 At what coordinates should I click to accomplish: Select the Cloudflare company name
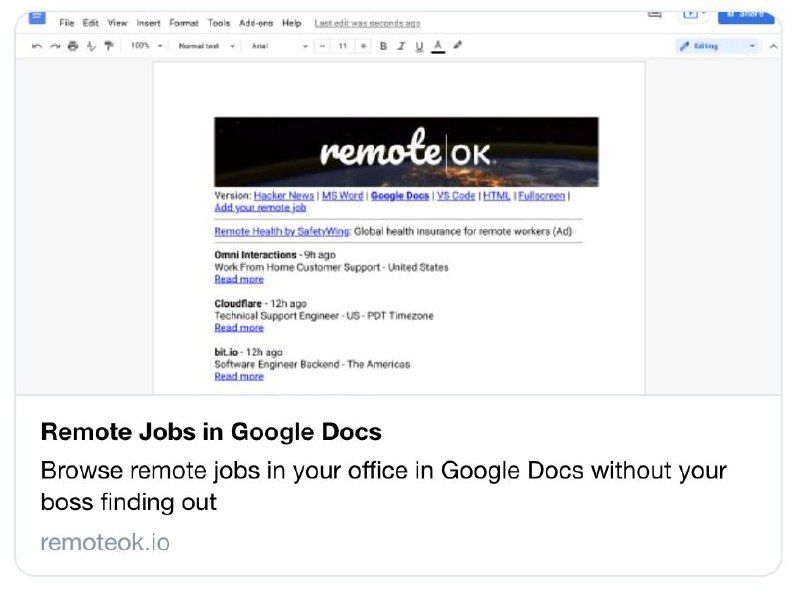(x=238, y=303)
